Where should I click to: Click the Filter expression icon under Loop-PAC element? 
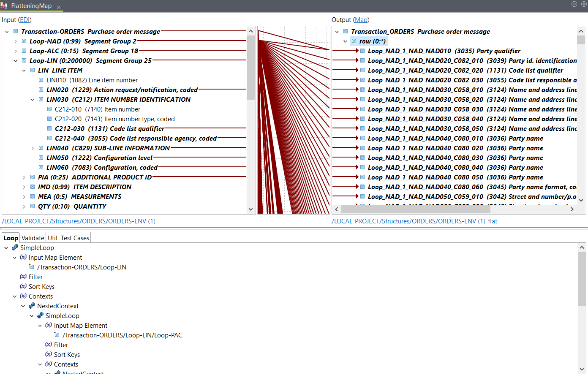[x=49, y=345]
